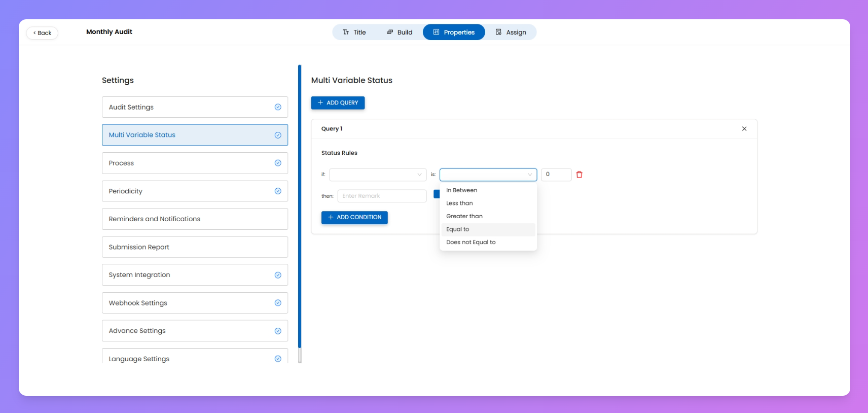Click the 'Query 1' header text
The height and width of the screenshot is (413, 868).
tap(332, 129)
